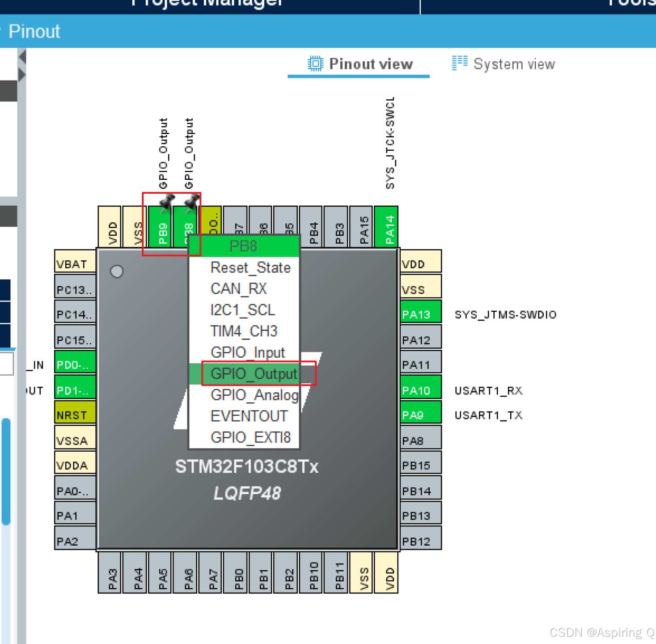Click the PA5 pin
The image size is (656, 644).
[160, 572]
